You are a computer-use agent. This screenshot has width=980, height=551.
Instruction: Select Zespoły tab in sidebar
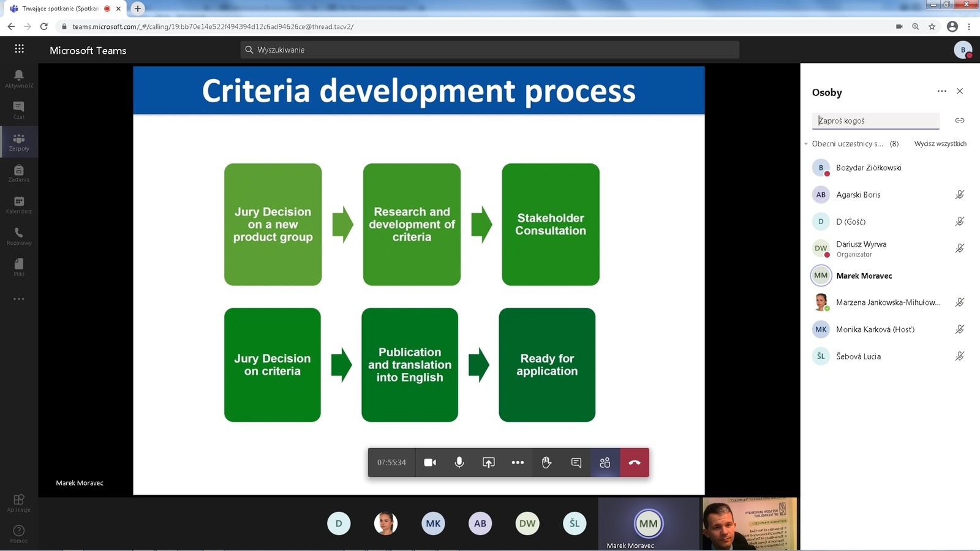19,142
